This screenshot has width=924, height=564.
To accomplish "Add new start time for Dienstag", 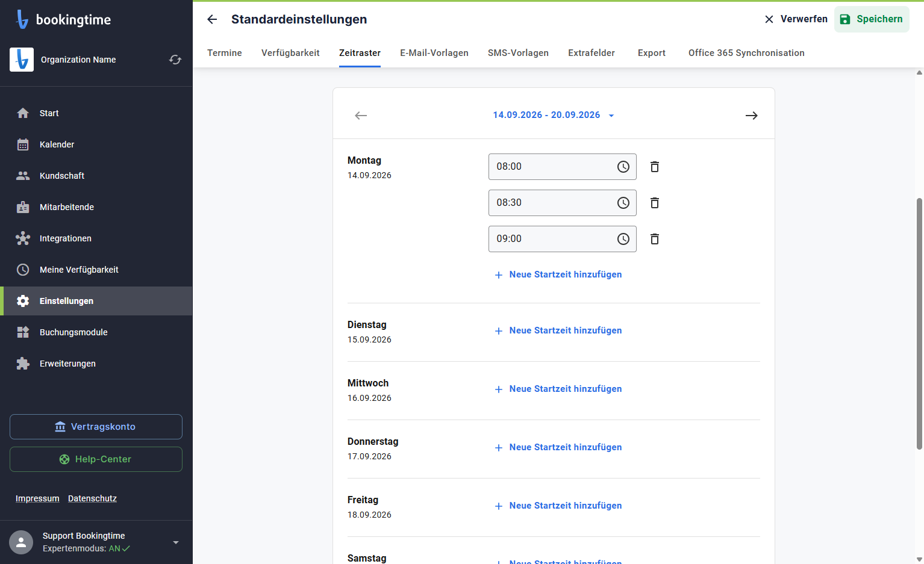I will pyautogui.click(x=558, y=330).
